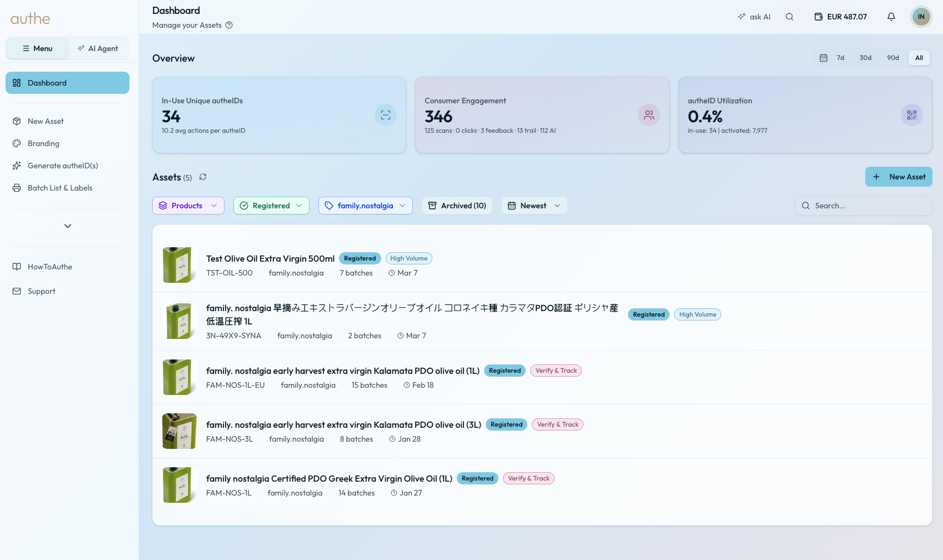Open the family.nostalgia brand dropdown
This screenshot has width=943, height=560.
366,206
